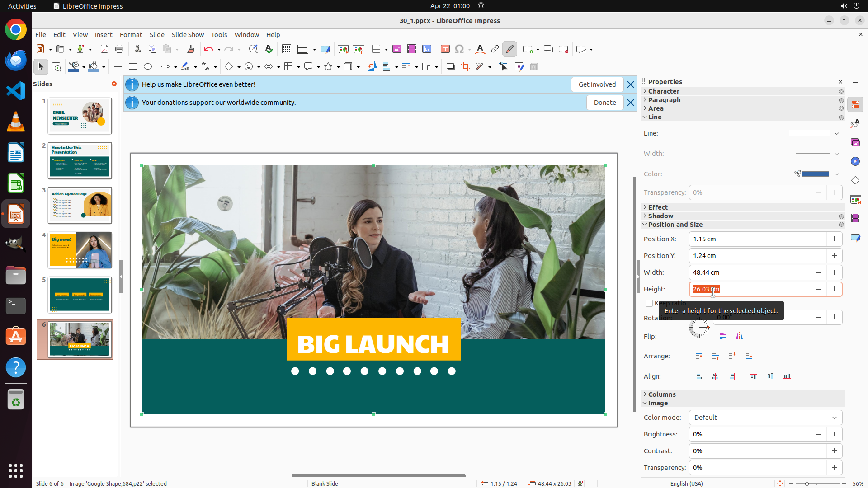
Task: Open the Format menu
Action: [x=131, y=35]
